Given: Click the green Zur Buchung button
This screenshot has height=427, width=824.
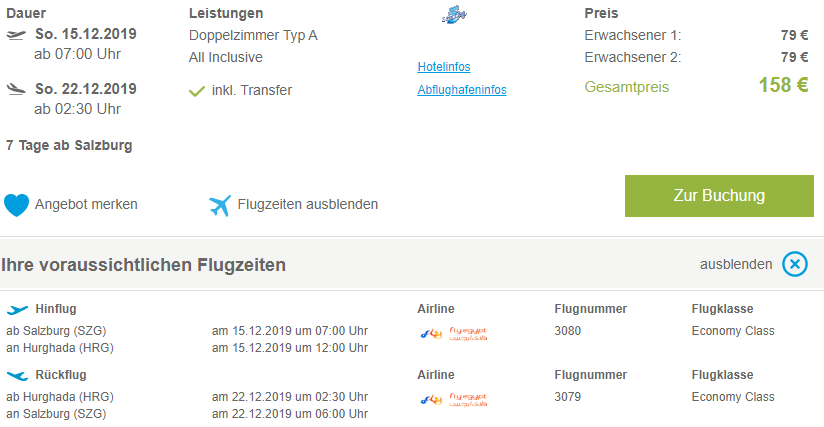Looking at the screenshot, I should point(719,196).
